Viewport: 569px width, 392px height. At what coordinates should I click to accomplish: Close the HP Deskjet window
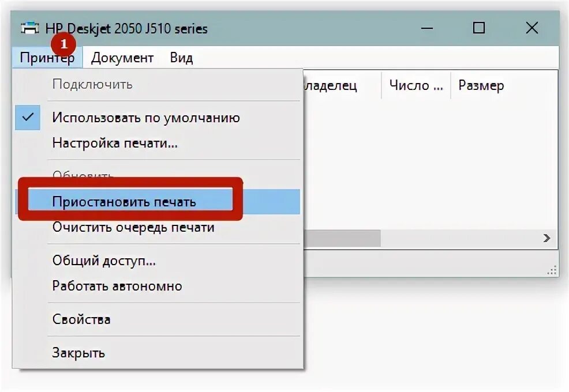(531, 28)
